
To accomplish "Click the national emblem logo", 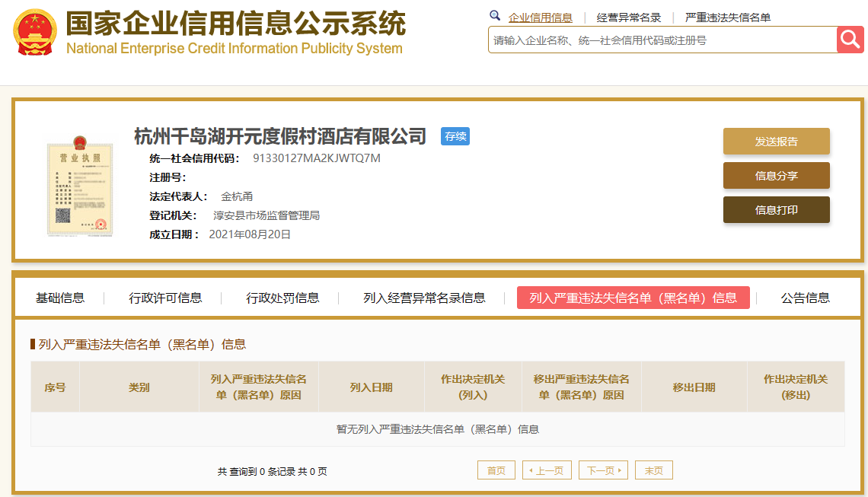I will (x=35, y=32).
